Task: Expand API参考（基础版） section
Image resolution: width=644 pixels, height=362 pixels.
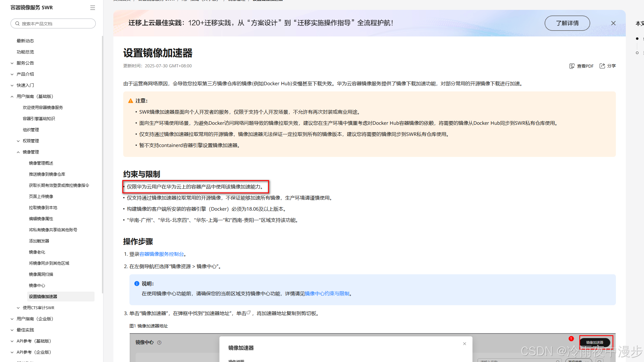Action: pyautogui.click(x=12, y=341)
